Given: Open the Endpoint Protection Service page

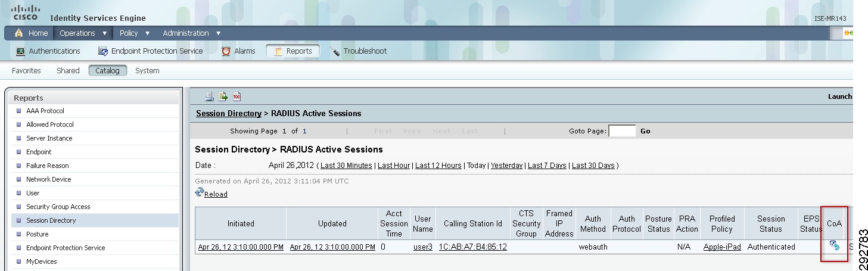Looking at the screenshot, I should pyautogui.click(x=150, y=51).
